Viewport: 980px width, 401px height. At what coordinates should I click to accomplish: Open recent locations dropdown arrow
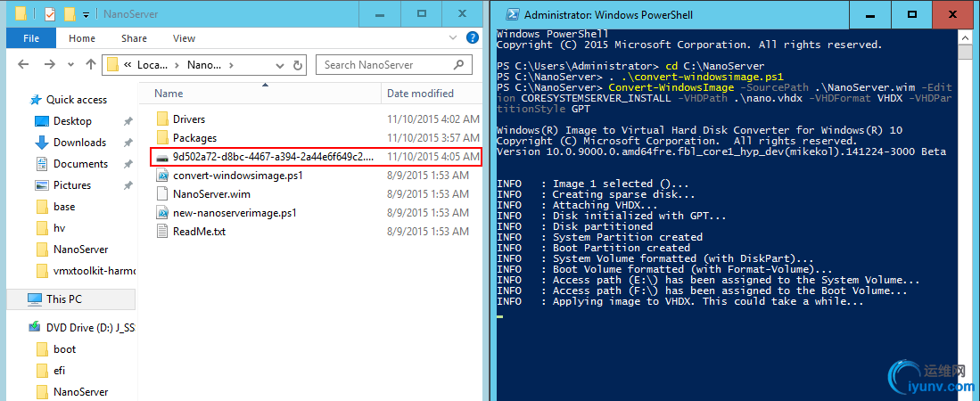(70, 65)
